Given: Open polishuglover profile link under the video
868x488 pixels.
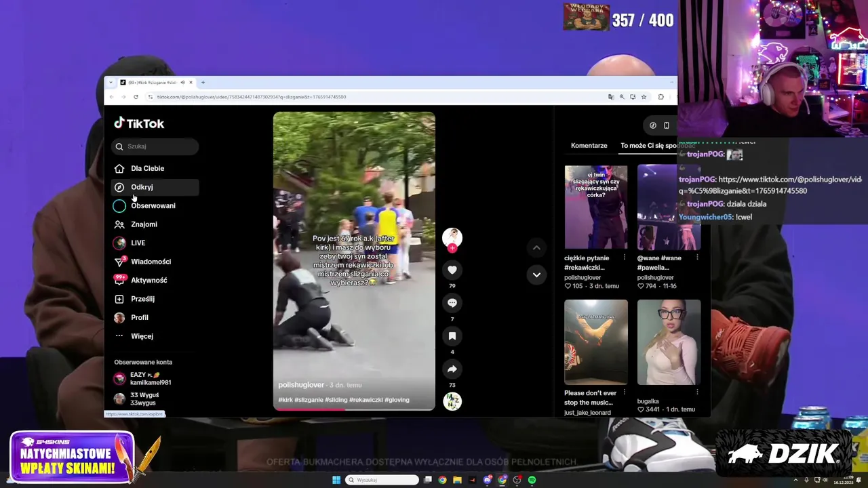Looking at the screenshot, I should [301, 385].
